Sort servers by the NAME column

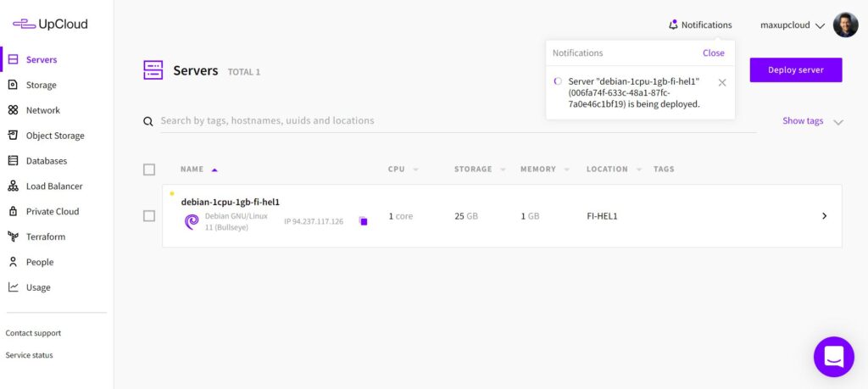click(x=192, y=169)
